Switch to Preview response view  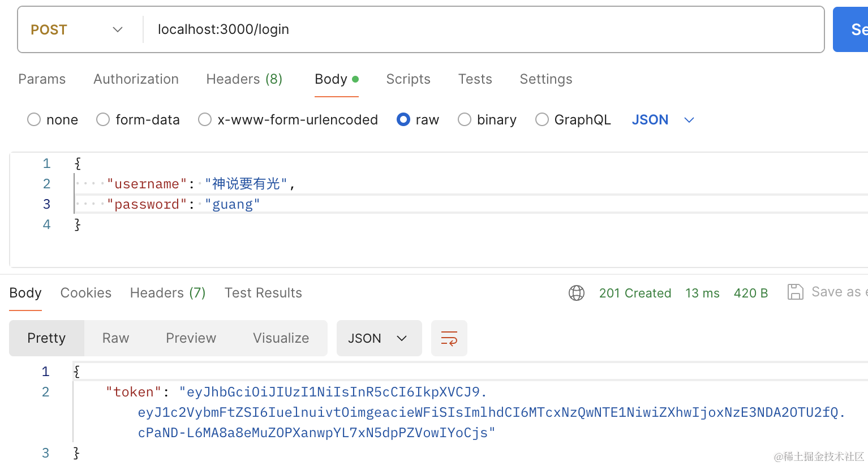coord(191,338)
